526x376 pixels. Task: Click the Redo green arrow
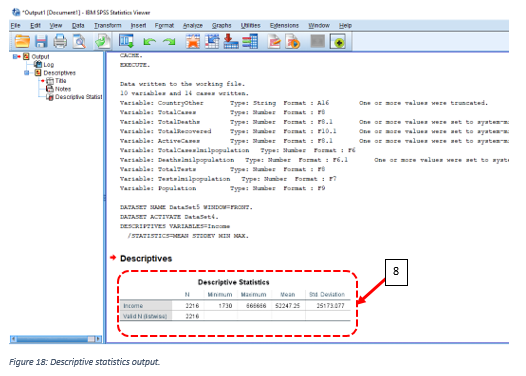[x=169, y=42]
